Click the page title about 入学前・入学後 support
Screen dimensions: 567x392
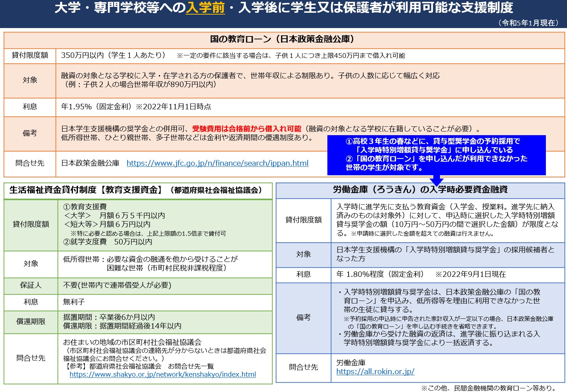(x=283, y=8)
